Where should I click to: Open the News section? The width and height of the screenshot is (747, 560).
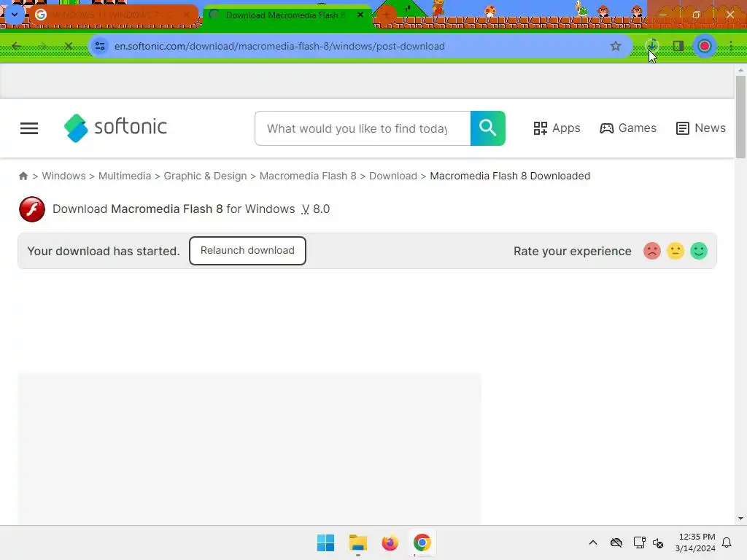coord(701,128)
